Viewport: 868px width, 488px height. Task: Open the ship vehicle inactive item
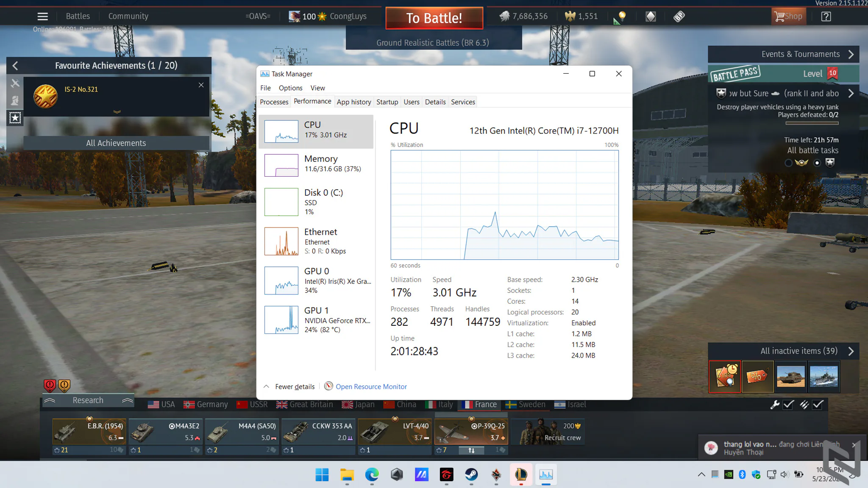tap(823, 376)
